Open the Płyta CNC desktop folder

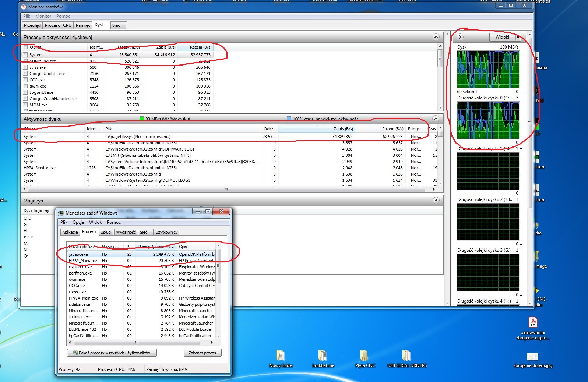click(365, 356)
